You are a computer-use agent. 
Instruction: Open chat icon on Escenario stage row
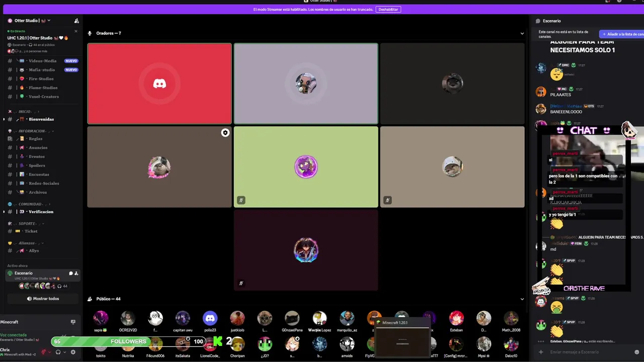coord(71,274)
